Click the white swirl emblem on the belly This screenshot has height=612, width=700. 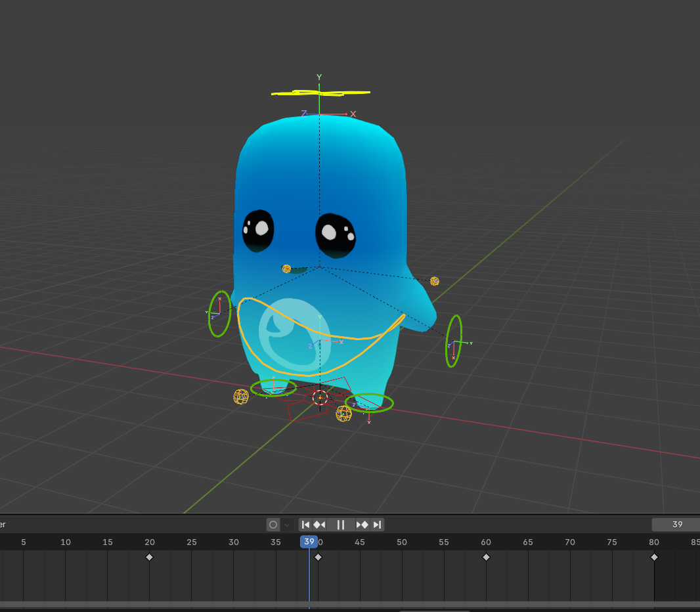(295, 335)
